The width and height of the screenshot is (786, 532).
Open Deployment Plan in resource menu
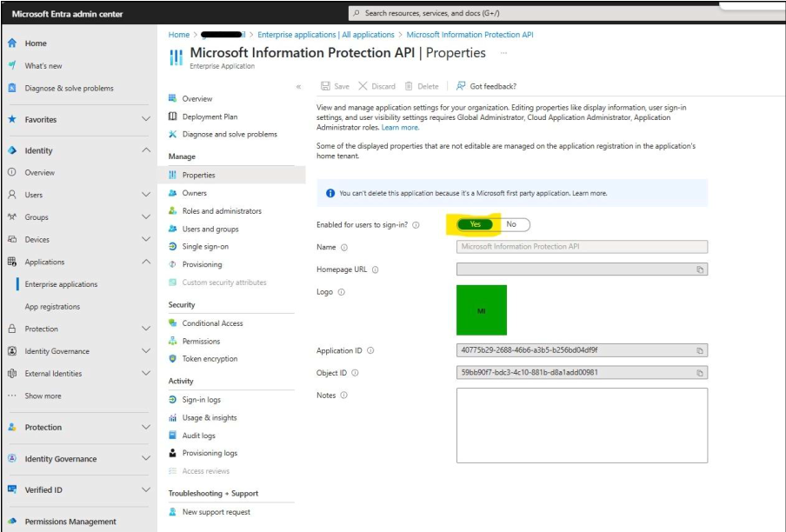210,116
